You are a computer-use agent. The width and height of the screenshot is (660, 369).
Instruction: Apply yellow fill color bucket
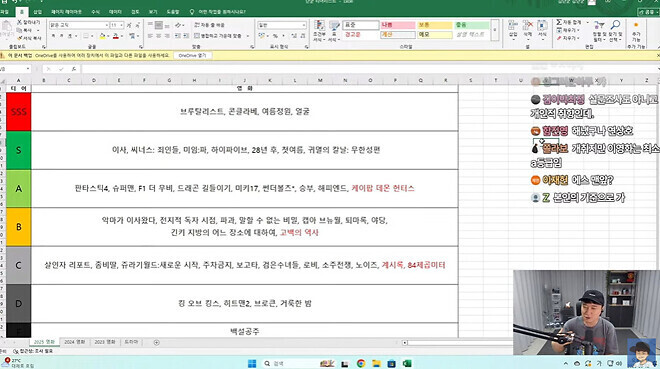coord(102,36)
